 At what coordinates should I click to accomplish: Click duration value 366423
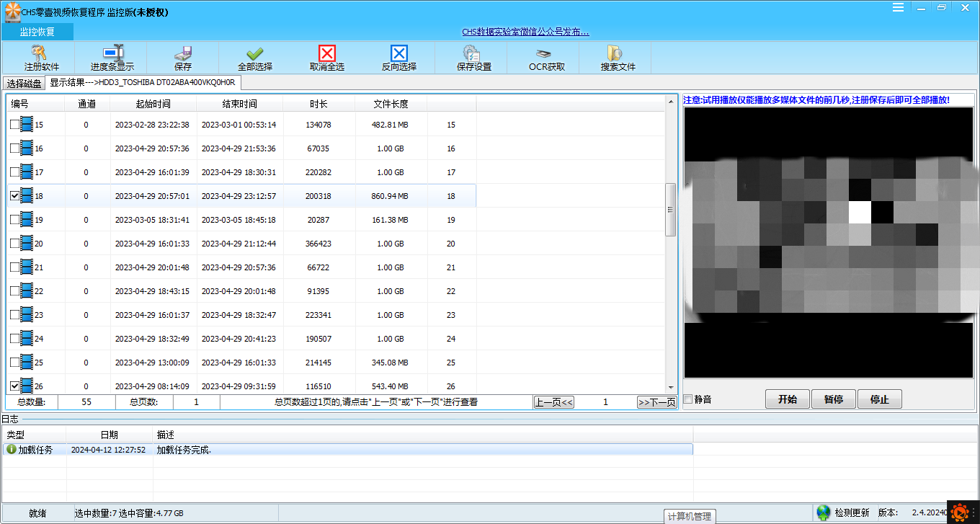(318, 244)
